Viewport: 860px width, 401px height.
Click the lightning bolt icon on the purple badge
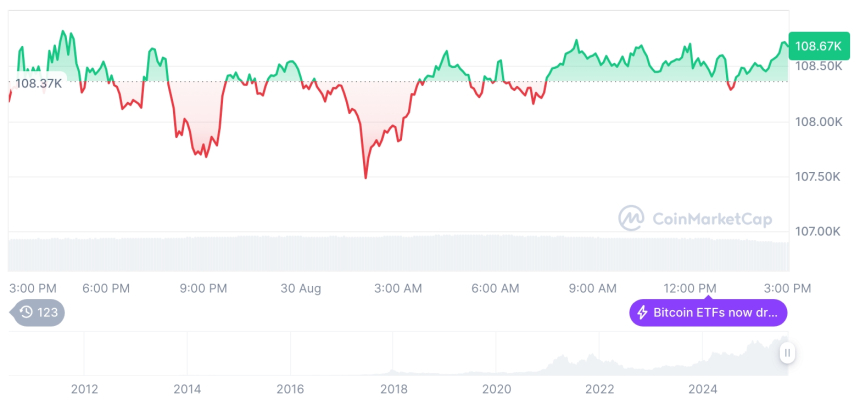(641, 313)
